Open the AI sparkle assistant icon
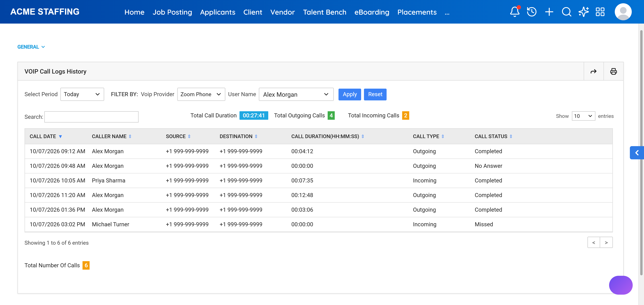 tap(584, 12)
